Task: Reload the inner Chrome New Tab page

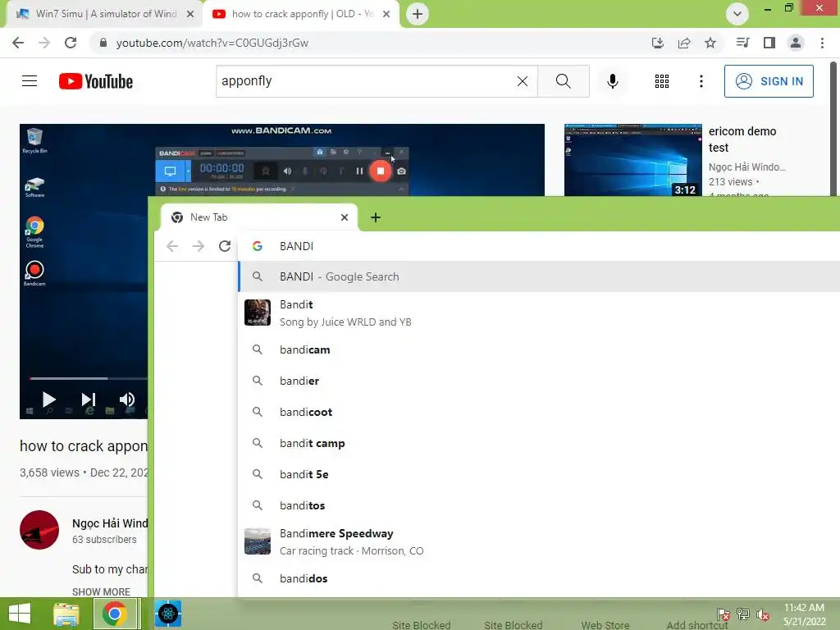Action: (x=225, y=246)
